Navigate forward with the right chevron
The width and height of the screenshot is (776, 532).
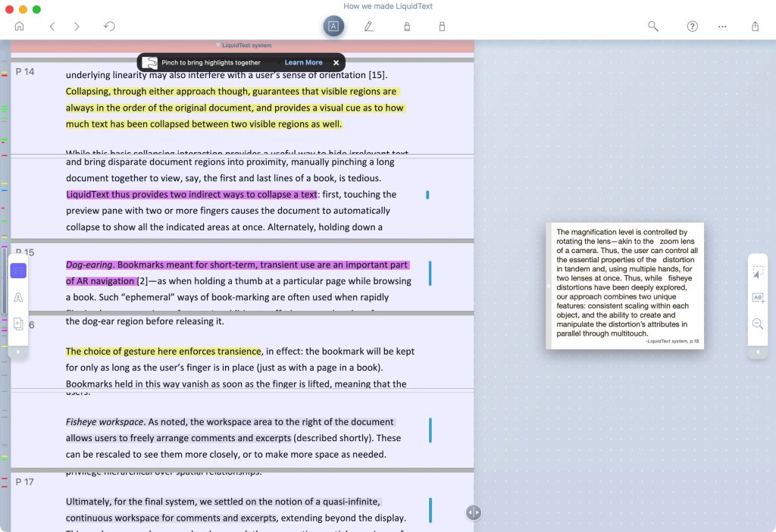click(x=77, y=27)
